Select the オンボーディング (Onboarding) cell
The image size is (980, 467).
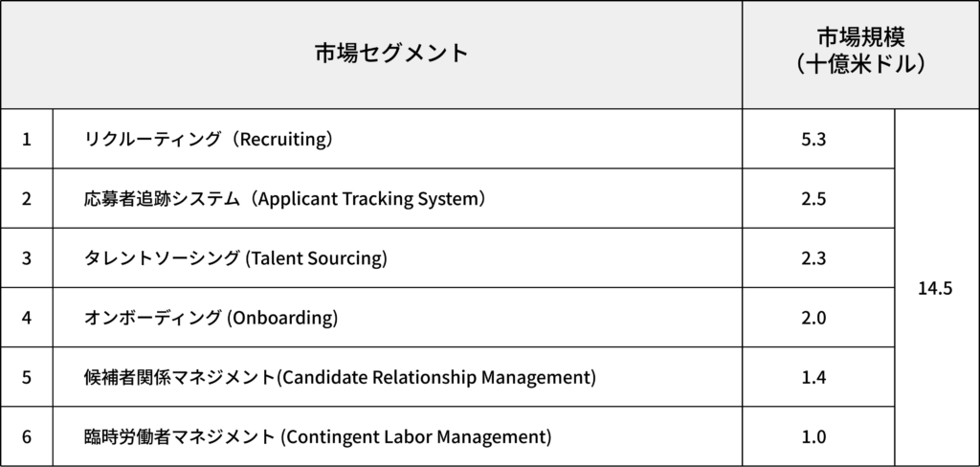tap(212, 318)
